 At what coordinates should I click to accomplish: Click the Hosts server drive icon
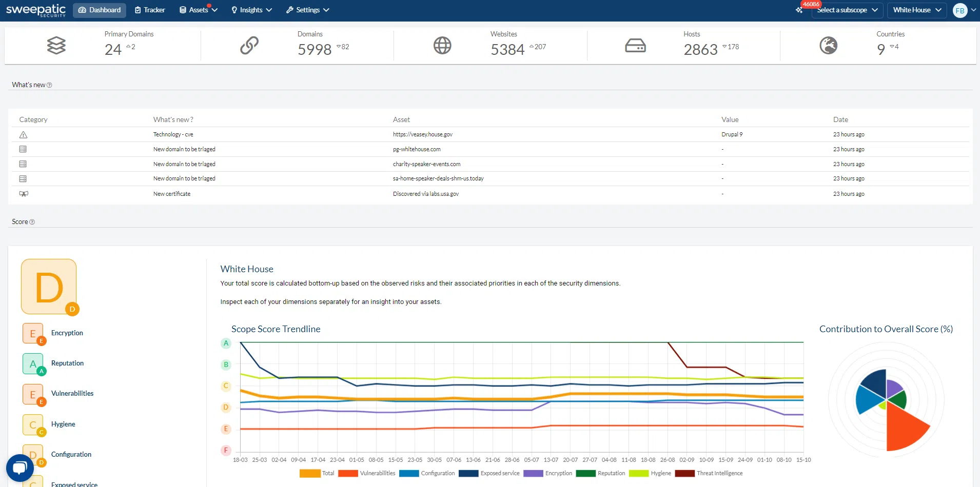click(x=635, y=46)
